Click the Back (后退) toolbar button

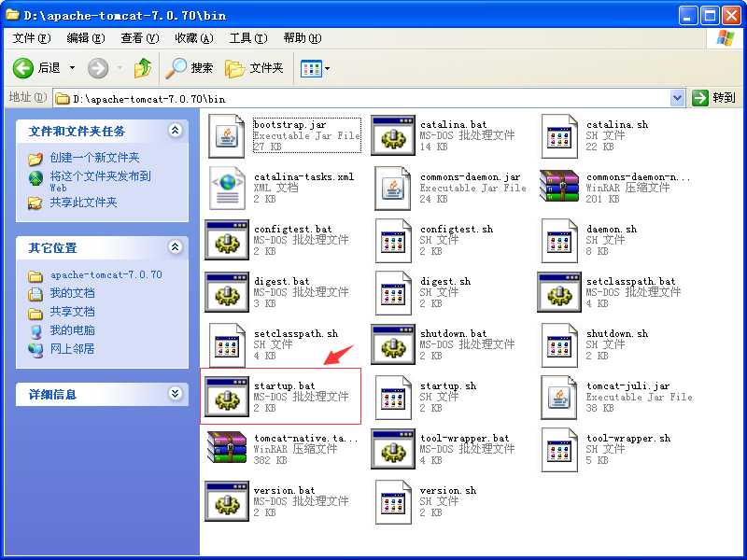37,68
